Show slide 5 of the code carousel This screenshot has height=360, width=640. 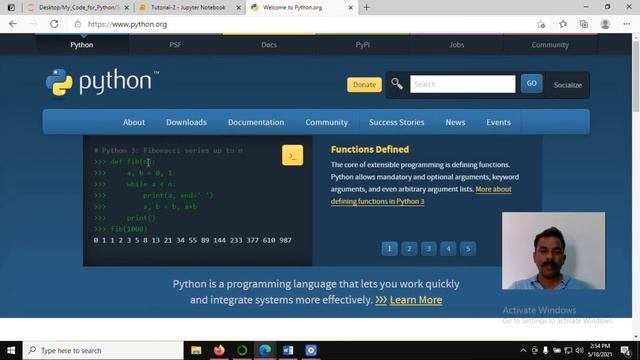[x=468, y=249]
